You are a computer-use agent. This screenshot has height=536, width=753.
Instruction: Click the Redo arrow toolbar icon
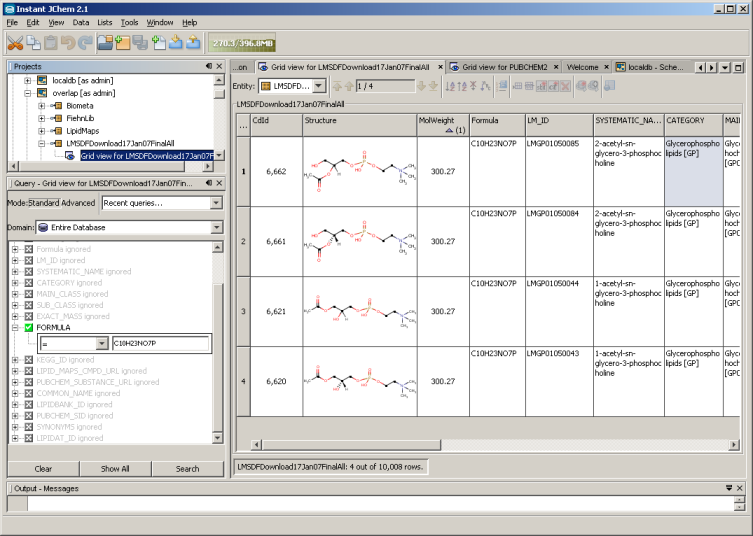click(x=85, y=43)
